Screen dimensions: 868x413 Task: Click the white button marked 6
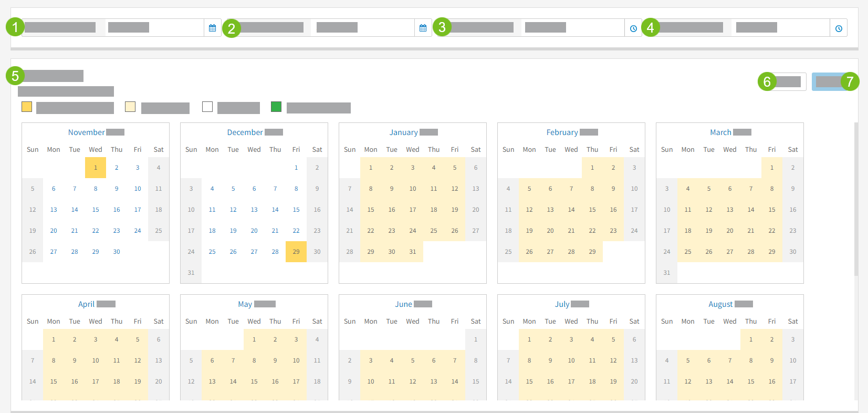coord(789,81)
